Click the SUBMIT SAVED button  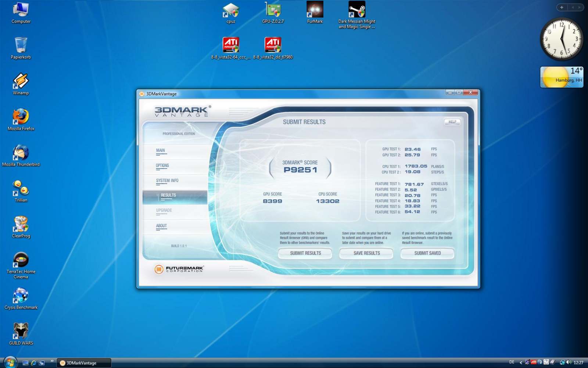click(x=427, y=253)
